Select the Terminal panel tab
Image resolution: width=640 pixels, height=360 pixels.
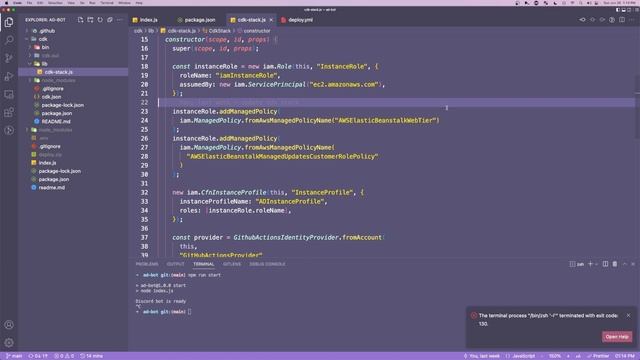click(204, 264)
